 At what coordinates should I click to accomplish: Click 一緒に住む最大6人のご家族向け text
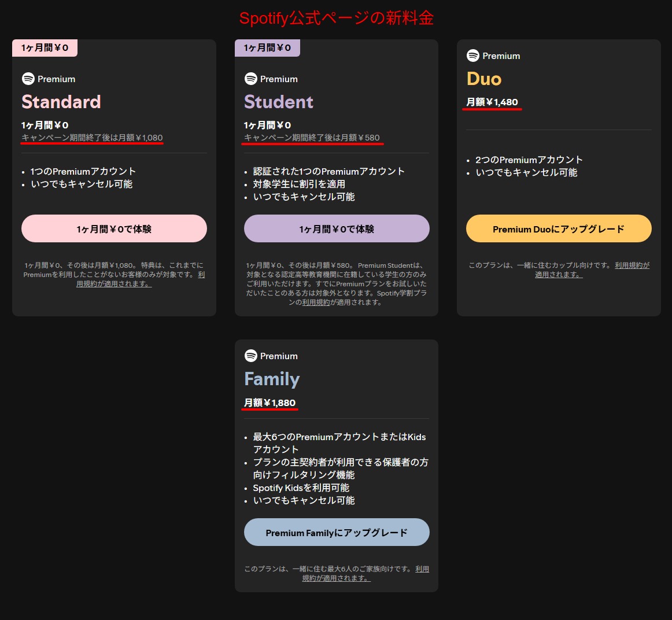[x=352, y=569]
